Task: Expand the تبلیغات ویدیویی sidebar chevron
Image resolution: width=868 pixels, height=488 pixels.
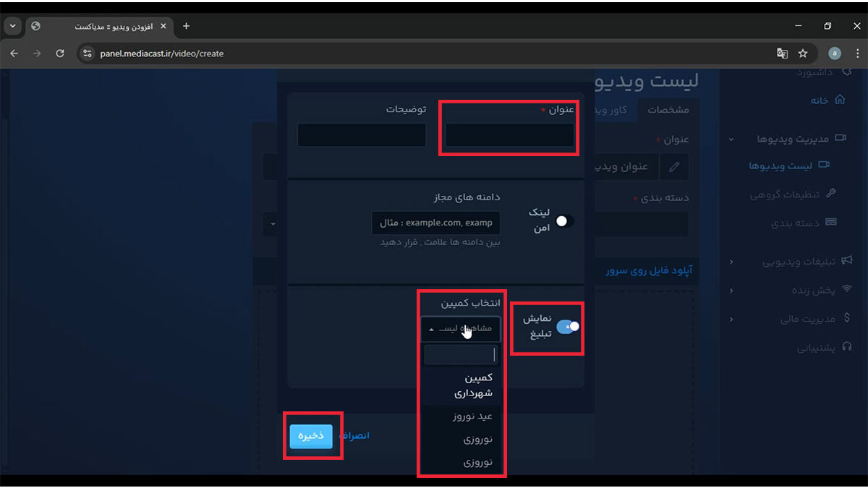Action: 731,262
